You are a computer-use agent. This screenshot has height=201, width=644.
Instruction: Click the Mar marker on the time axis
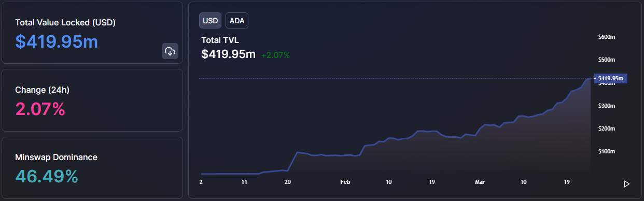point(480,182)
